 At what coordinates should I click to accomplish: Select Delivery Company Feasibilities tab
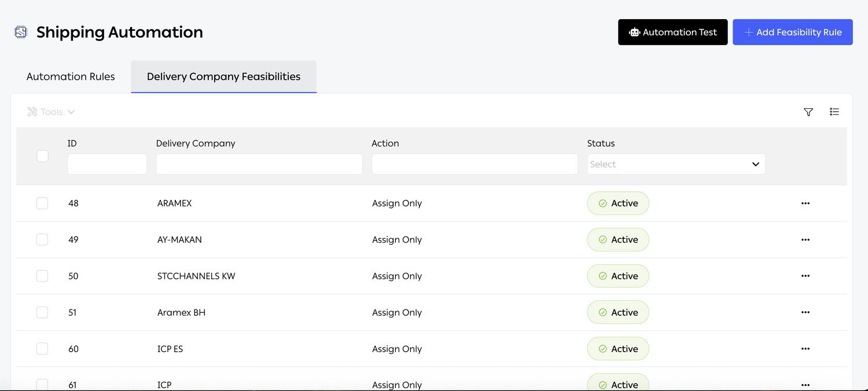[224, 76]
